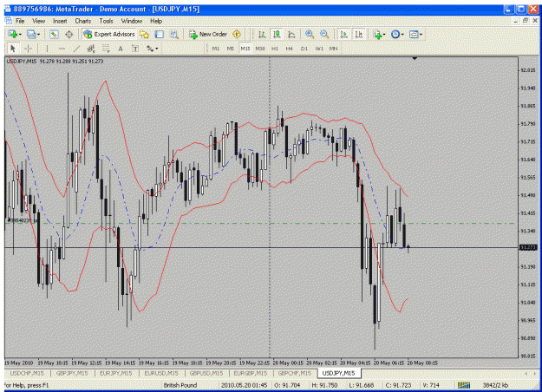Viewport: 542px width, 392px height.
Task: Open the templates icon
Action: point(414,34)
